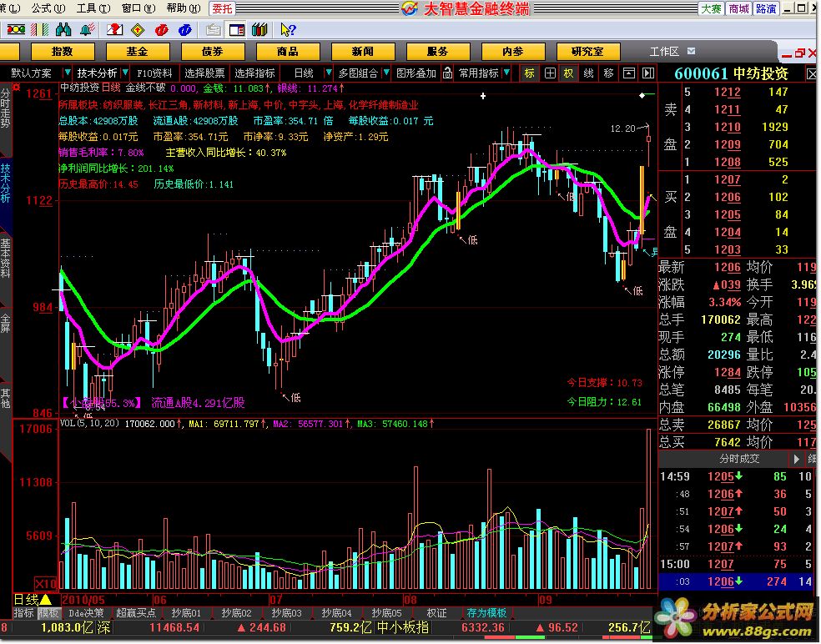
Task: Expand the 技术分析 dropdown arrow
Action: pyautogui.click(x=124, y=73)
